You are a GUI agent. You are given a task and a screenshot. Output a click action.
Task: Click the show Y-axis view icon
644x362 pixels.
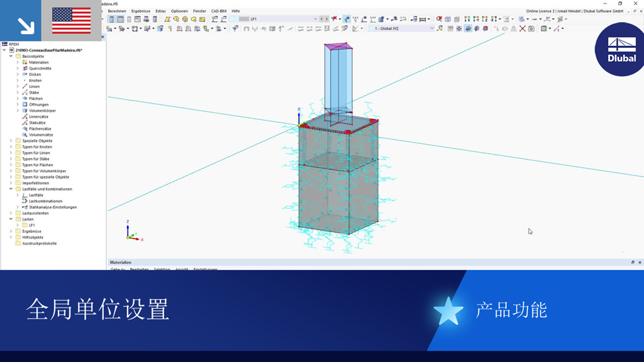point(476,19)
